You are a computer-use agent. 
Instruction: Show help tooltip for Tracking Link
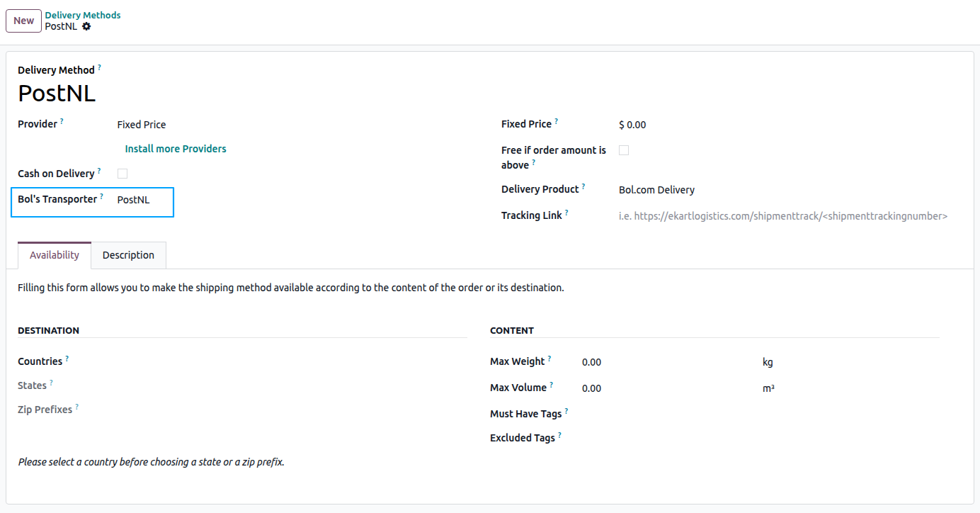[x=566, y=212]
